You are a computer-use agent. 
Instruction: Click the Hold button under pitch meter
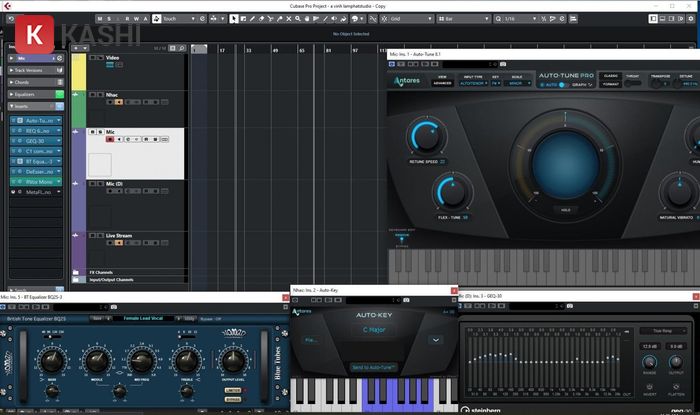[566, 210]
